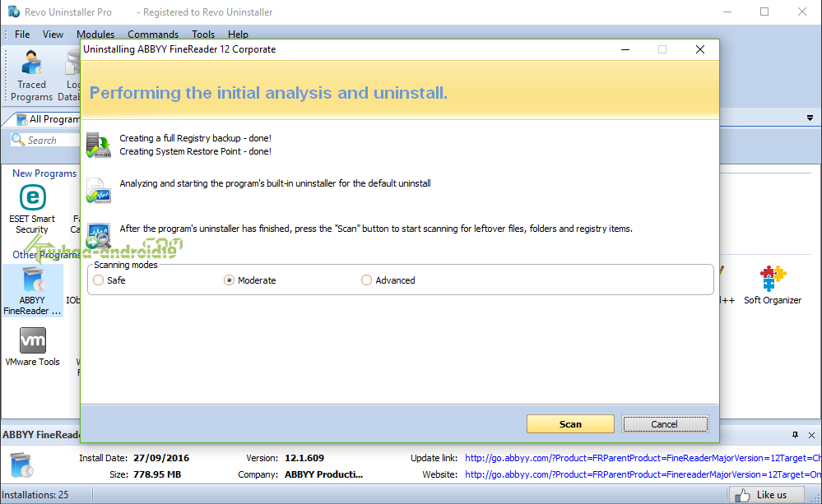Pin the ABBYY details panel
Viewport: 822px width, 504px height.
(796, 435)
